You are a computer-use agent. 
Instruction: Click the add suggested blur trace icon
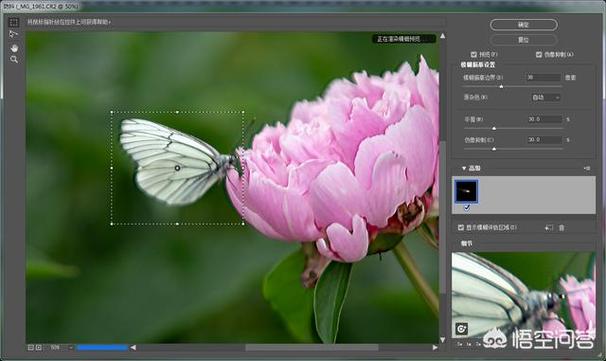click(549, 228)
